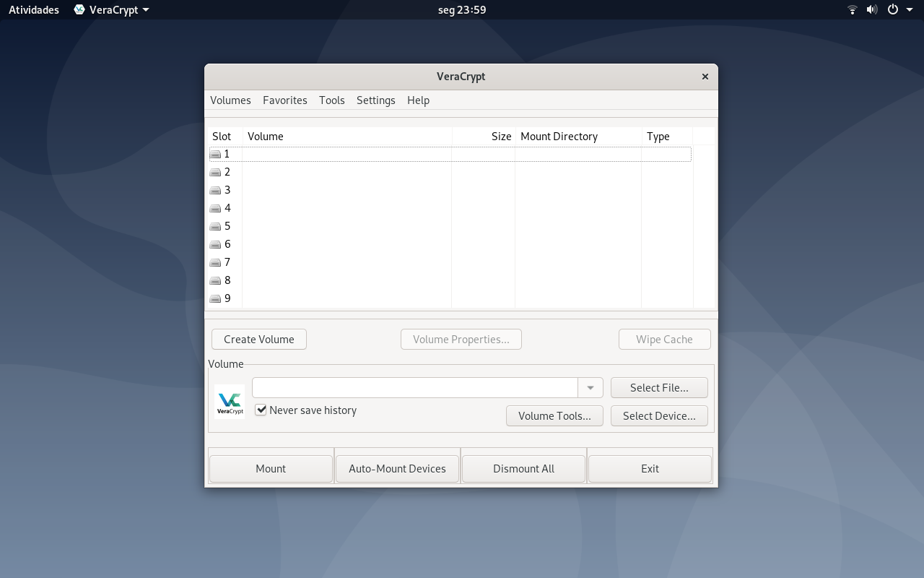
Task: Select the drive icon for slot 1
Action: [x=215, y=154]
